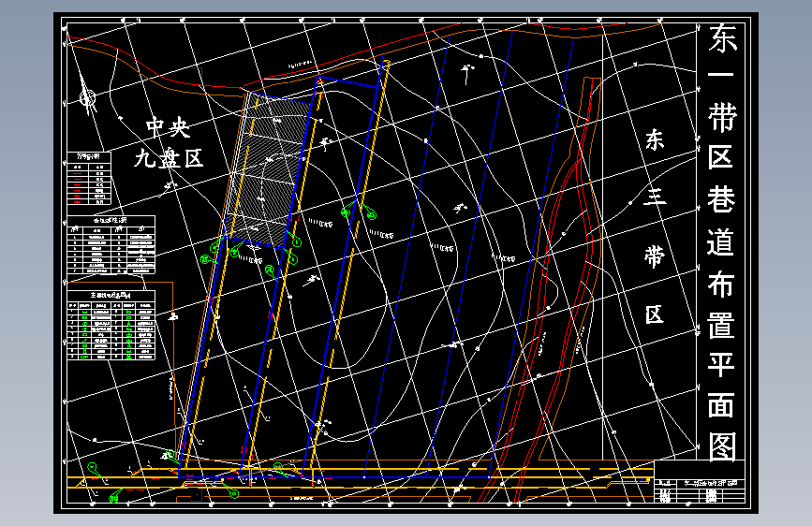This screenshot has width=812, height=526.
Task: Click '带' in the 东三带区 zone label
Action: coord(655,256)
